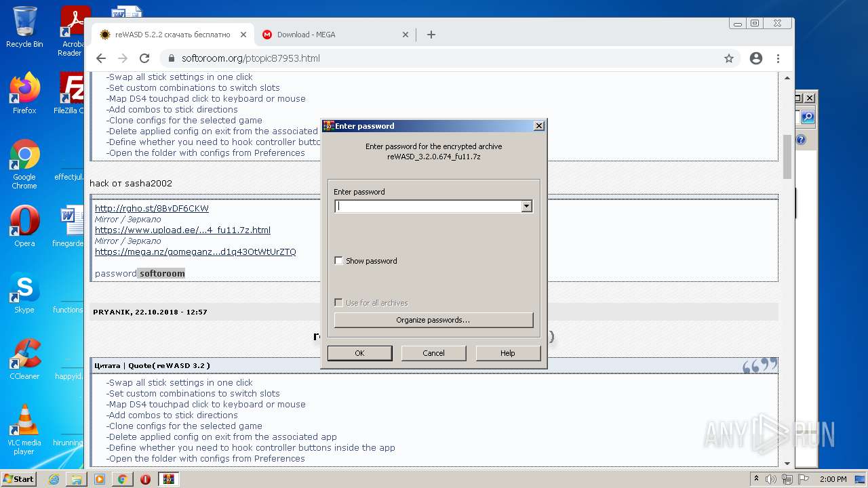Expand the Enter password dropdown list
The image size is (868, 488).
click(x=527, y=207)
